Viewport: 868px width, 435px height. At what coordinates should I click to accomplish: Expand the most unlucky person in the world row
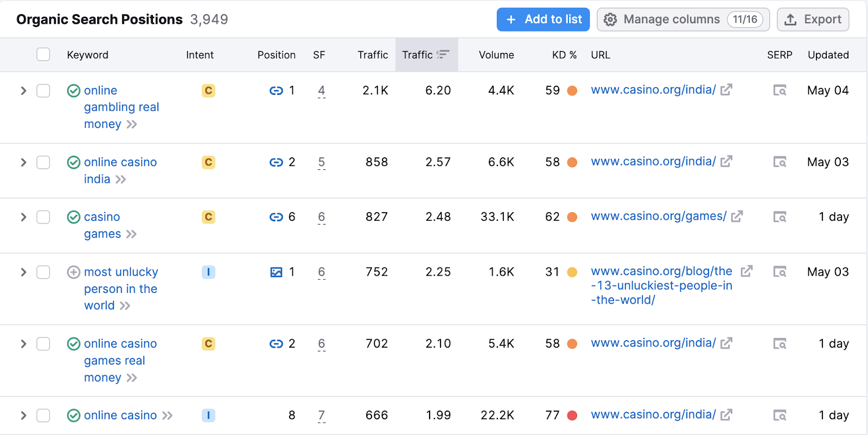click(23, 272)
